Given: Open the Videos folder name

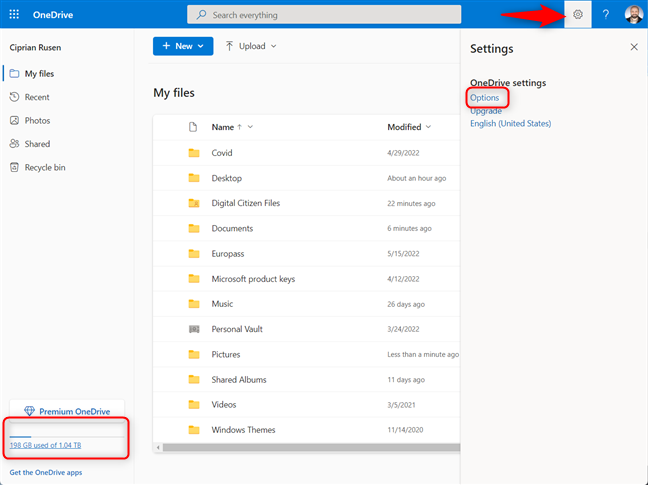Looking at the screenshot, I should point(224,405).
